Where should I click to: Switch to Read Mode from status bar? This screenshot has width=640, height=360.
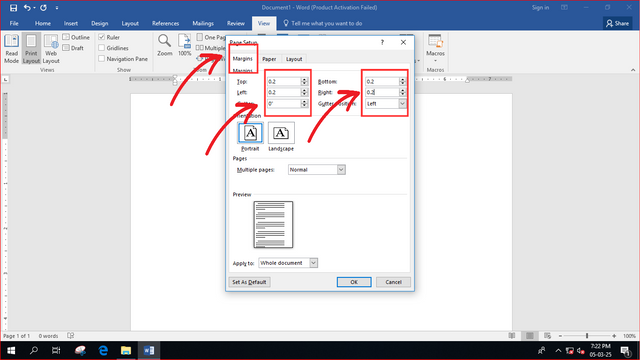(x=511, y=336)
